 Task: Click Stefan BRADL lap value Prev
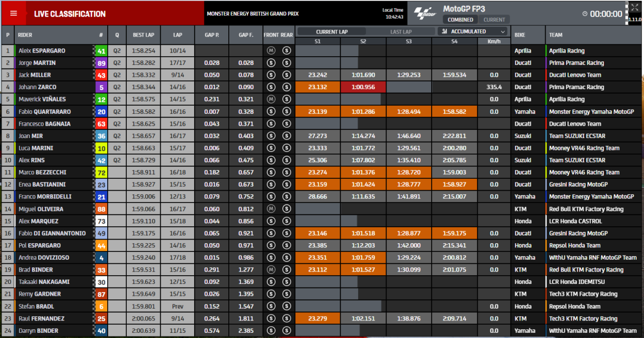tap(177, 306)
